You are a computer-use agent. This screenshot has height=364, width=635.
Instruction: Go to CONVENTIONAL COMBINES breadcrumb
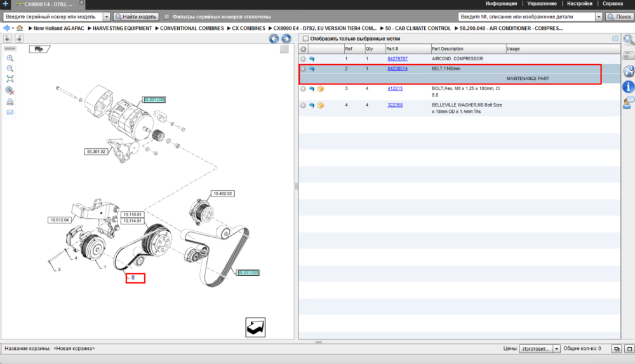192,29
